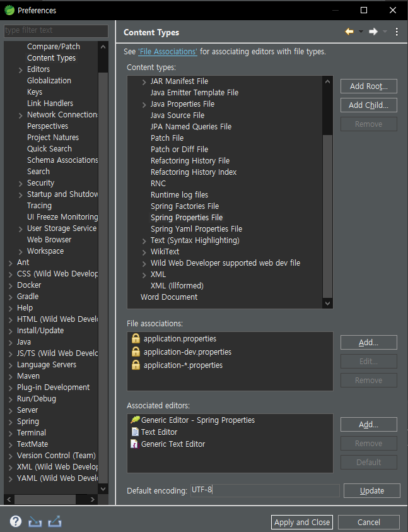408x532 pixels.
Task: Click Add... beside File associations
Action: tap(369, 342)
